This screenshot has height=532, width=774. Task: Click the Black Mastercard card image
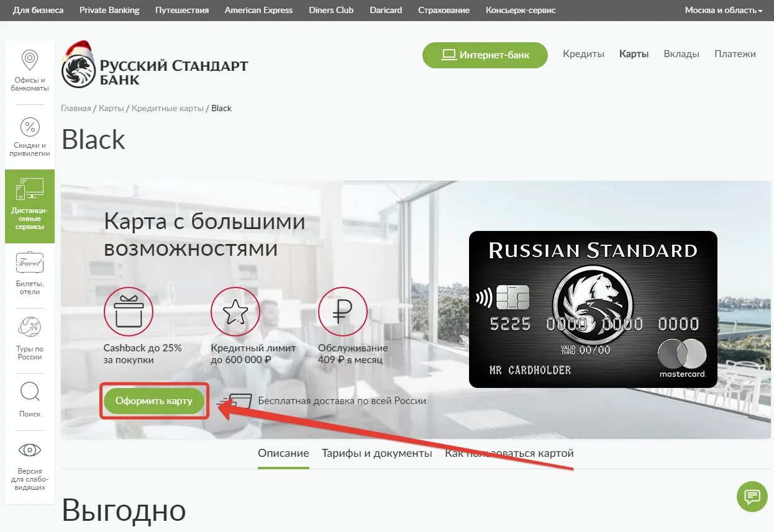pyautogui.click(x=593, y=309)
